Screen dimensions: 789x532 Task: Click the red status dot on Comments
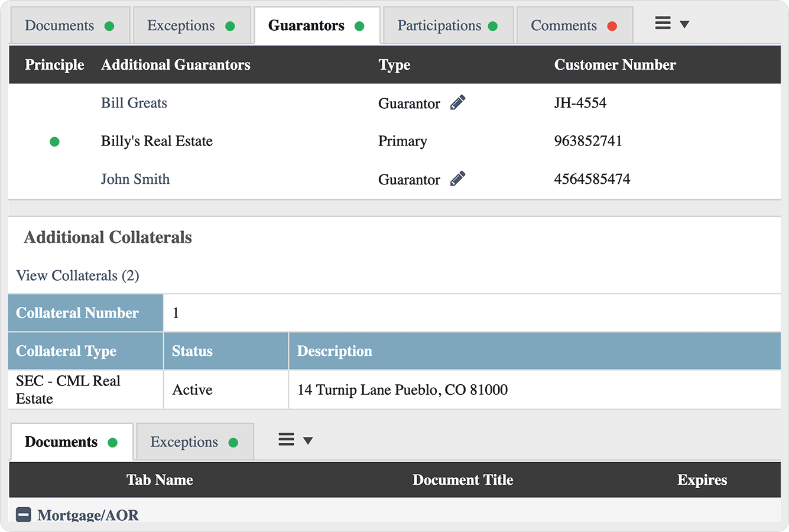coord(612,26)
